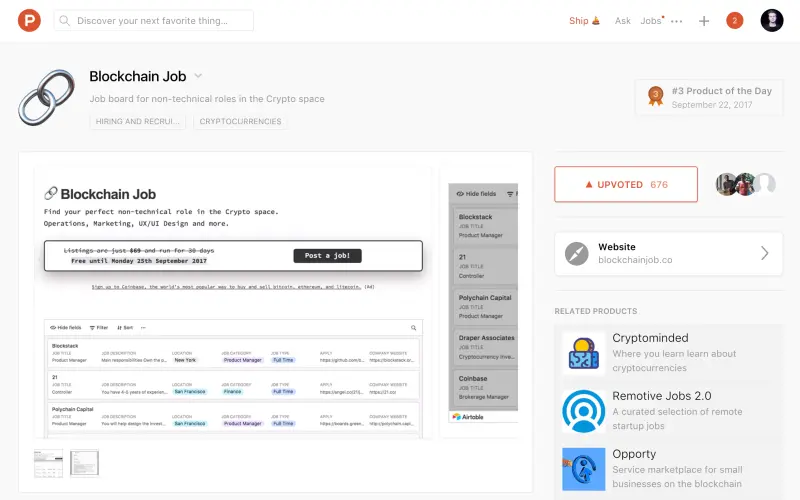Click the Blockstack row in jobs table
Viewport: 800px width, 500px height.
click(x=233, y=353)
